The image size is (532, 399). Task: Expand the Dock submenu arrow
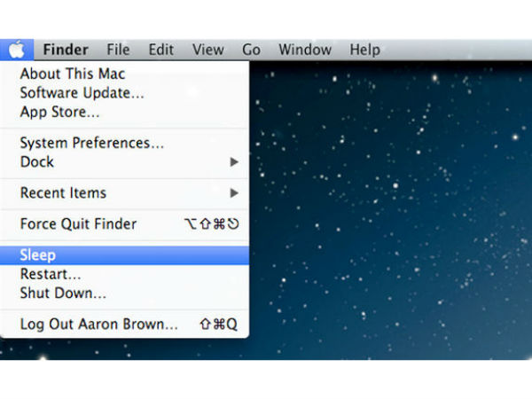[x=234, y=162]
